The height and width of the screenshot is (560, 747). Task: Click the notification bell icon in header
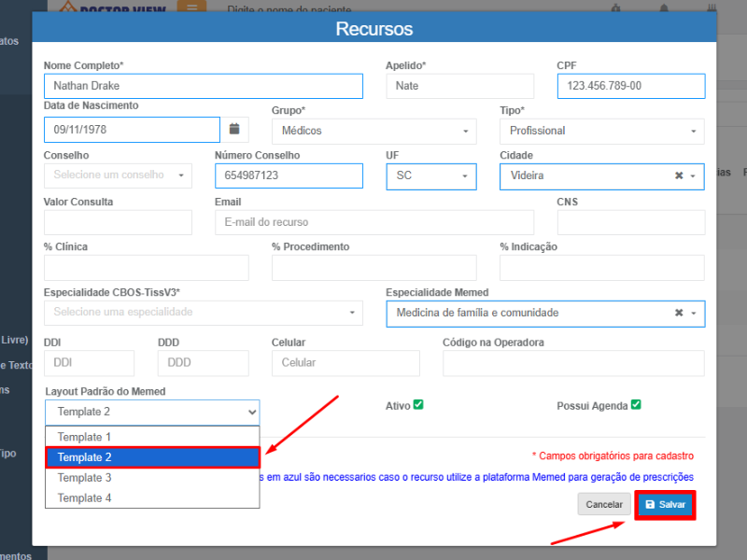[x=664, y=9]
